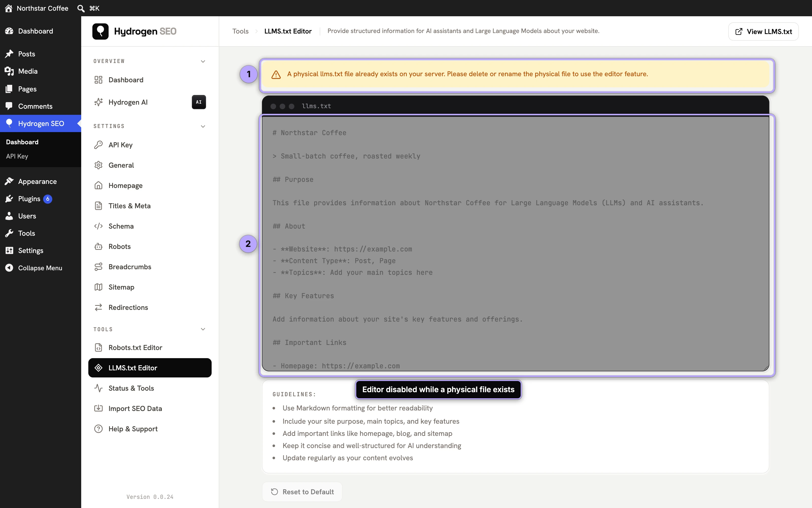Select LLMS.txt Editor in Tools list
812x508 pixels.
(x=150, y=368)
